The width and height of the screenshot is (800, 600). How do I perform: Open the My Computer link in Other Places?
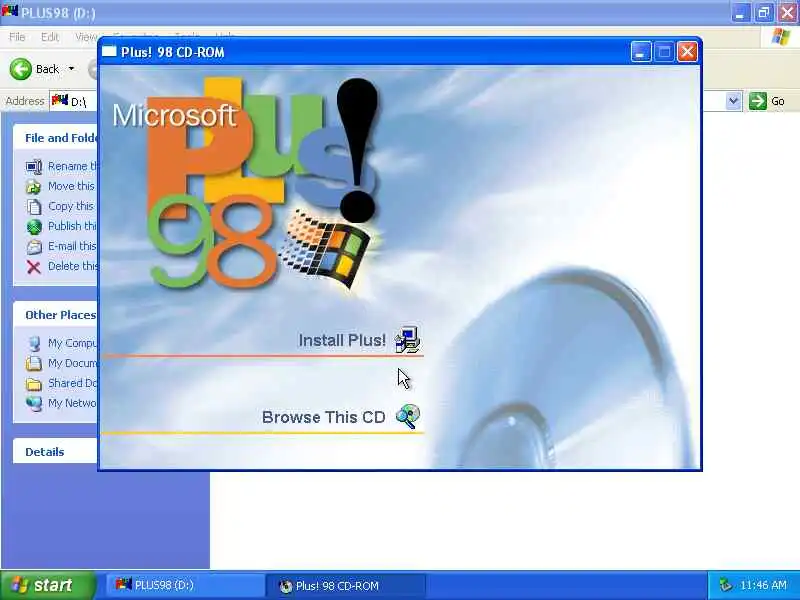[x=72, y=343]
